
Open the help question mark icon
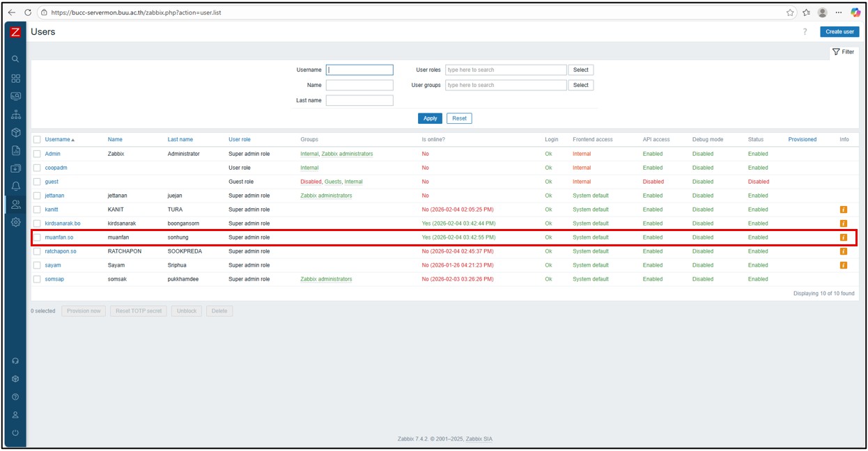[x=805, y=32]
